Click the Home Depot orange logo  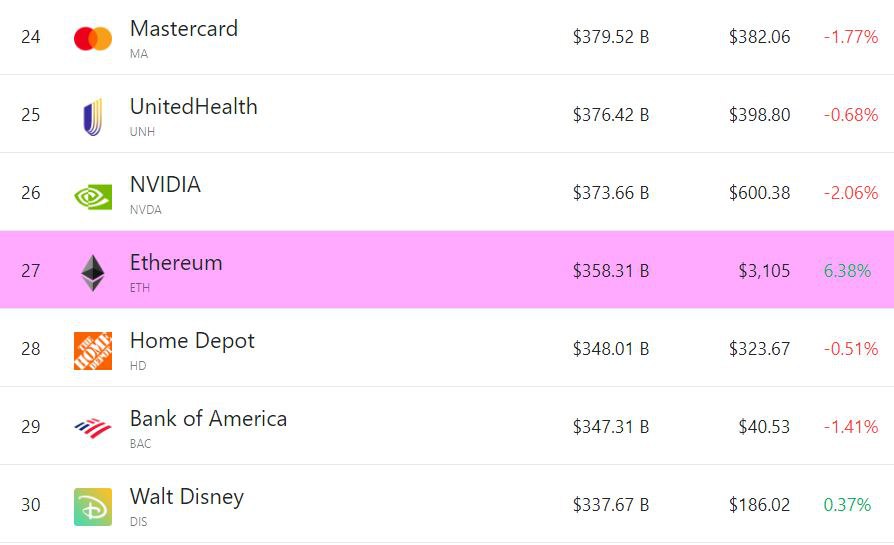coord(93,351)
